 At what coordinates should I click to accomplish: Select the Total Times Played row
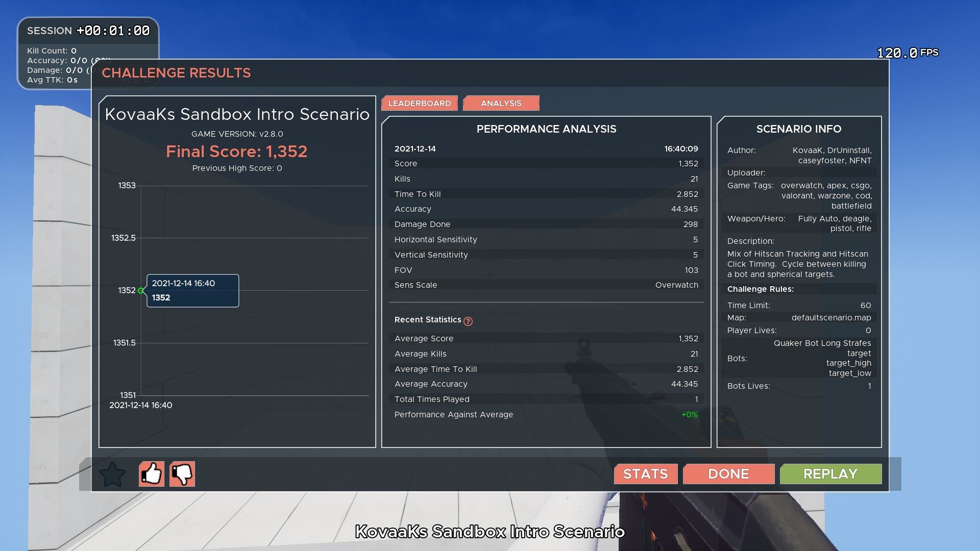pos(546,399)
